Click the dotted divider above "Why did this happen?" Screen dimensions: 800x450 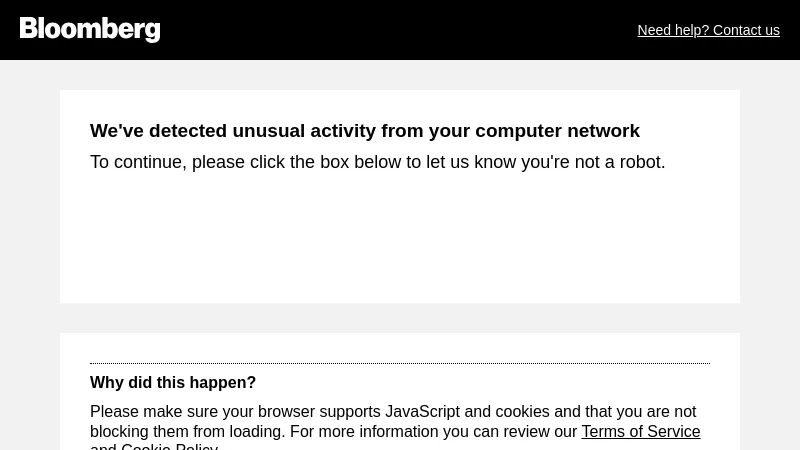click(400, 363)
